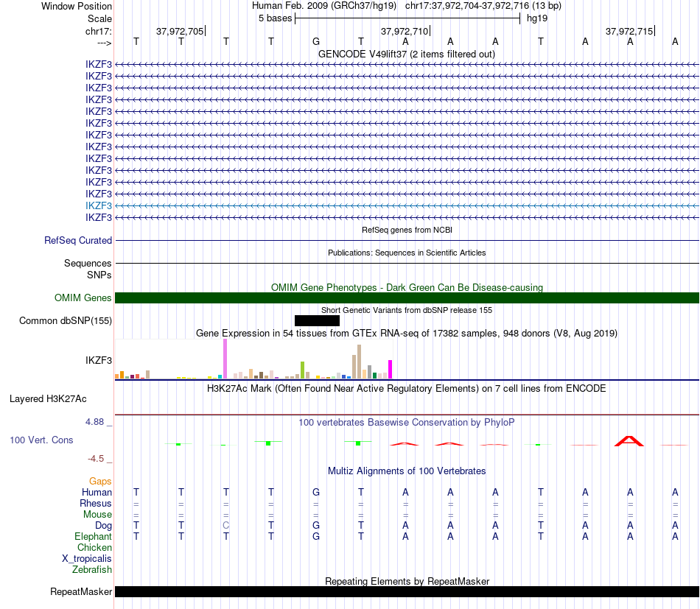Image resolution: width=700 pixels, height=609 pixels.
Task: Click the IKZF3 label beside the GTEx chart
Action: (x=98, y=361)
